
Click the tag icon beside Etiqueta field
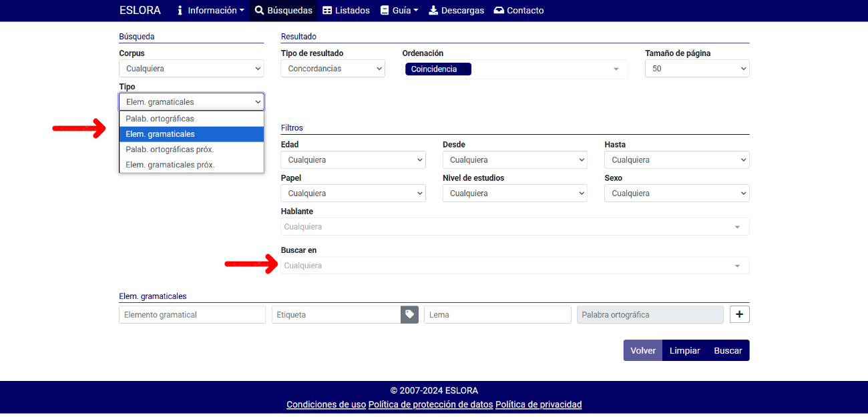409,315
